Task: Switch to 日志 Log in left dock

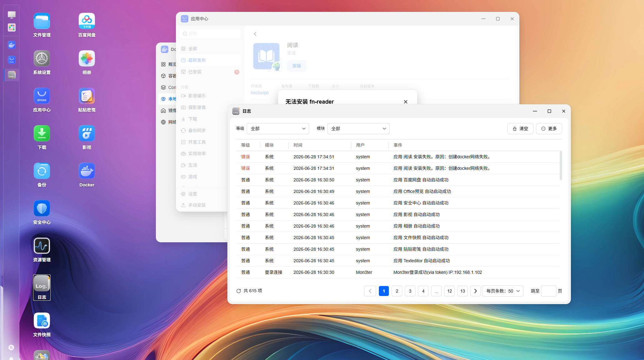Action: point(12,75)
